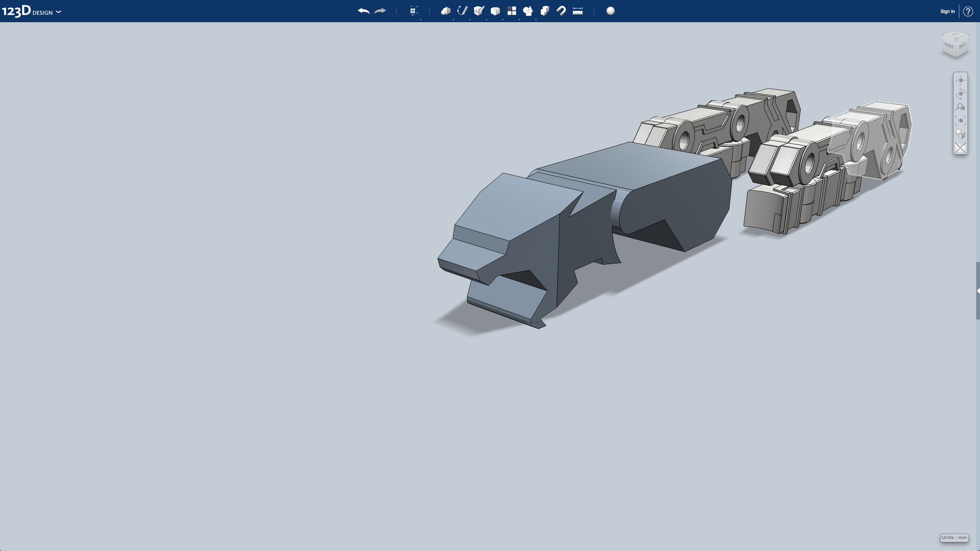The image size is (980, 551).
Task: Open the Construct tool
Action: point(479,11)
